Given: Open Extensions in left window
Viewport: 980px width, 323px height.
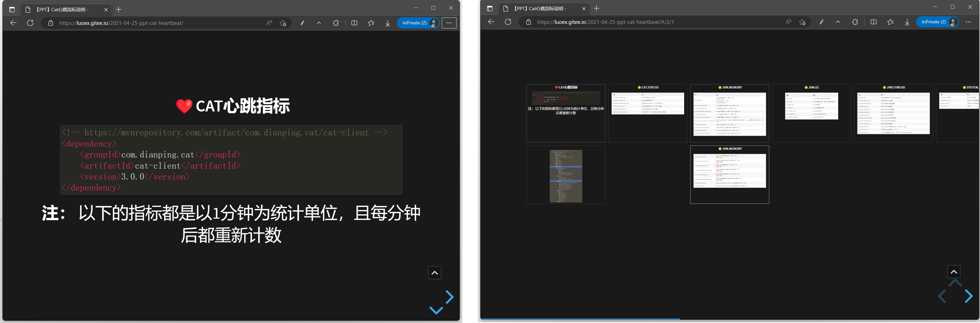Looking at the screenshot, I should click(x=336, y=23).
